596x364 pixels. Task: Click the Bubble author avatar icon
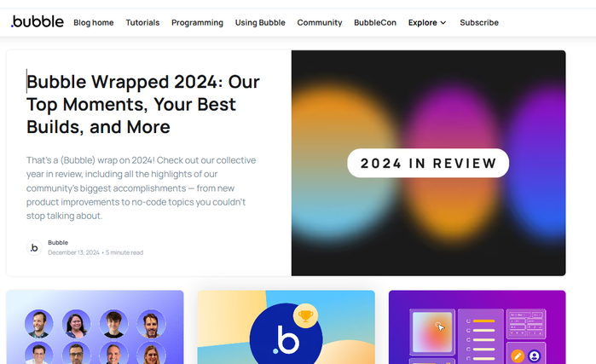point(34,248)
